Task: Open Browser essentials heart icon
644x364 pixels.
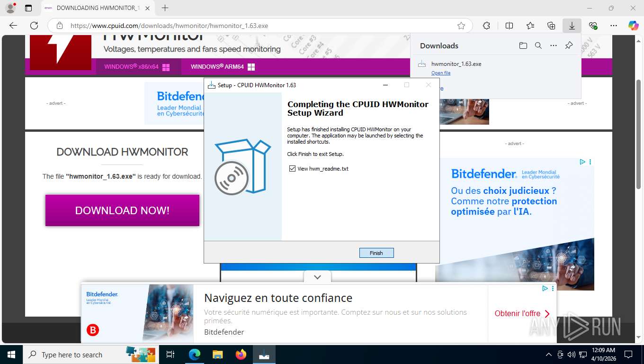Action: pyautogui.click(x=593, y=26)
